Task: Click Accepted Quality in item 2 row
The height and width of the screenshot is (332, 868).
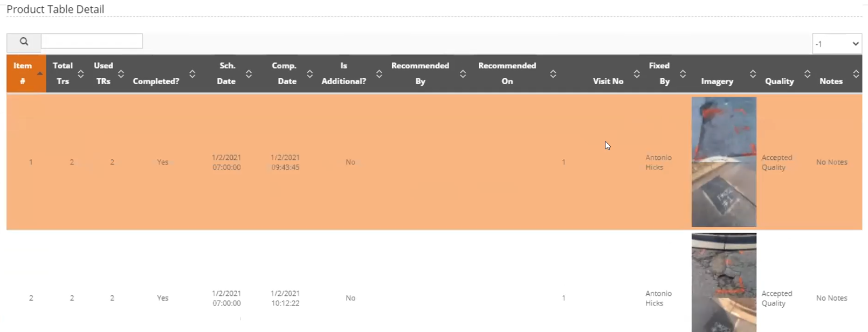Action: tap(777, 299)
